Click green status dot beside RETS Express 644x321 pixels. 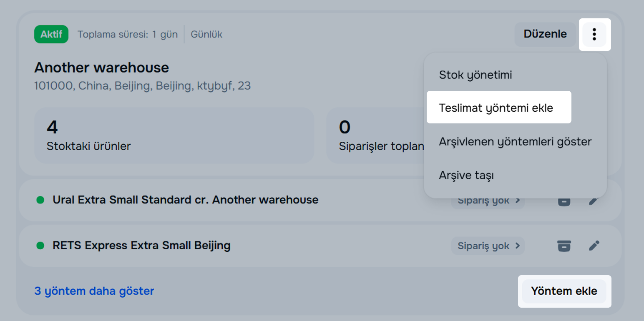pos(40,246)
